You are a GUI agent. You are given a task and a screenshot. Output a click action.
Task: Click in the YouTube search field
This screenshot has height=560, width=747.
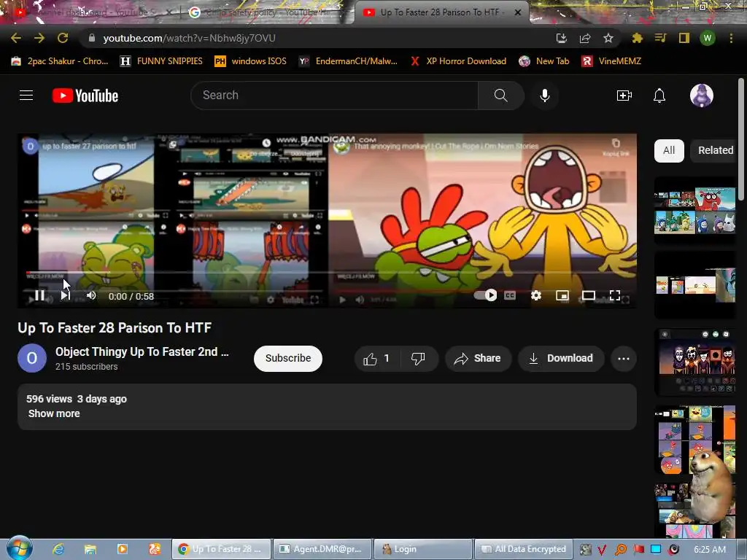(334, 96)
